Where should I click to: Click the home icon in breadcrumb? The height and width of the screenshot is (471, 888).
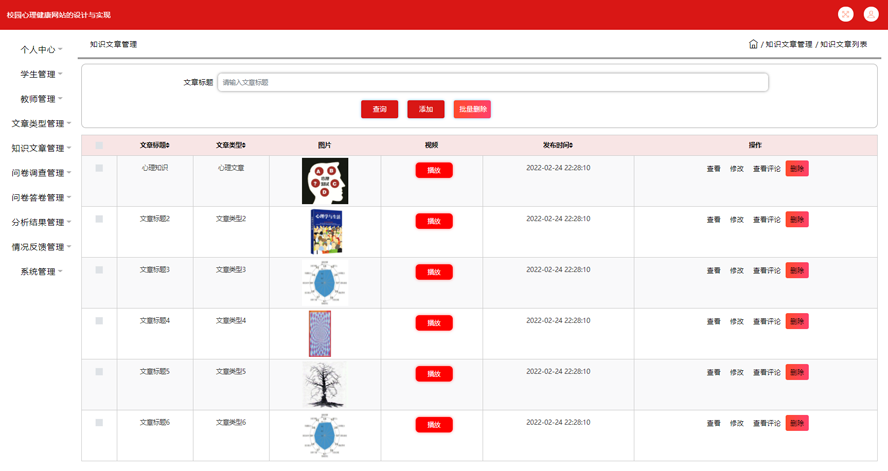[753, 44]
